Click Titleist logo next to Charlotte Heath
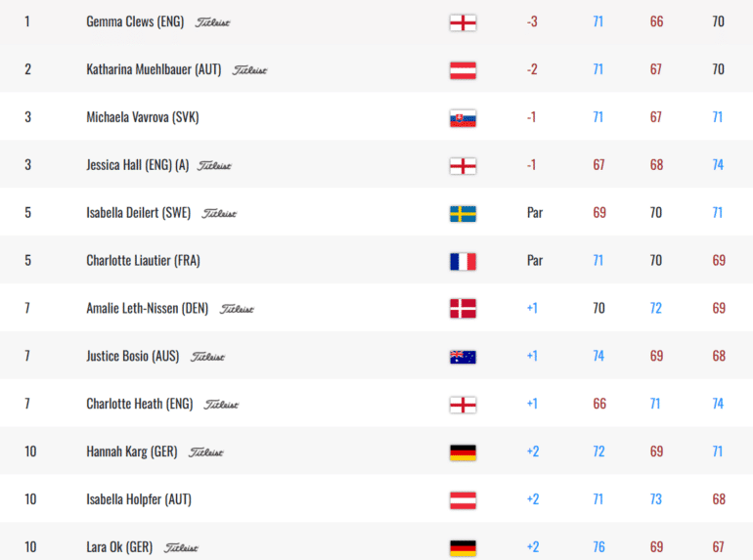Viewport: 753px width, 560px height. tap(221, 405)
